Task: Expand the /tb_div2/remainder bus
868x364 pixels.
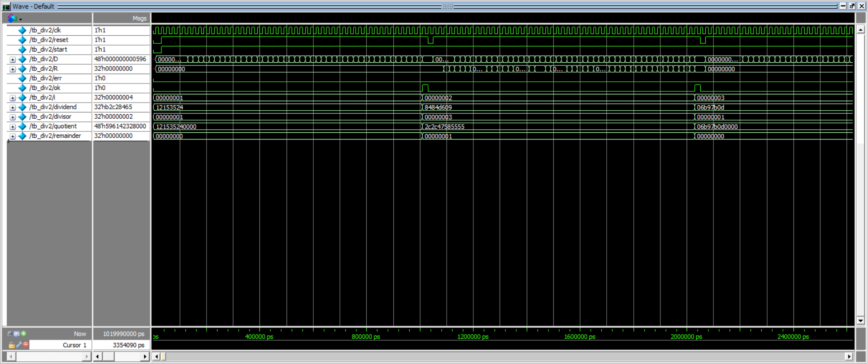Action: coord(13,136)
